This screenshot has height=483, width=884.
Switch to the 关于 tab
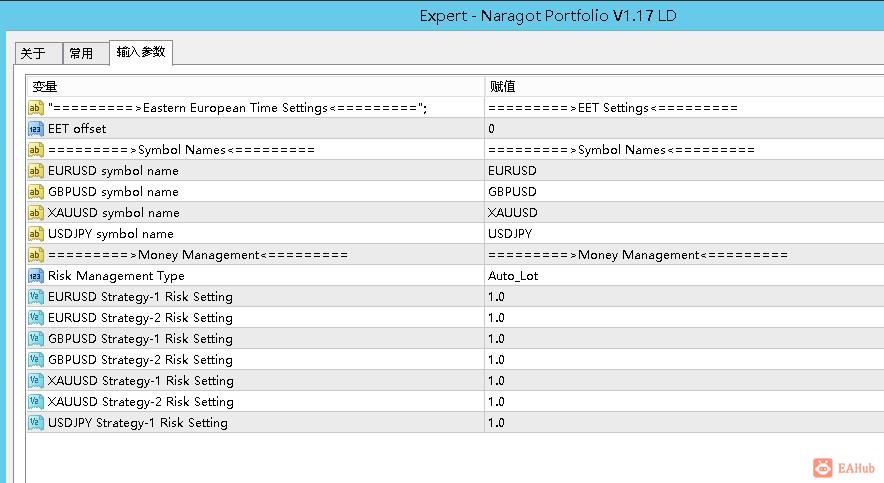(x=38, y=54)
